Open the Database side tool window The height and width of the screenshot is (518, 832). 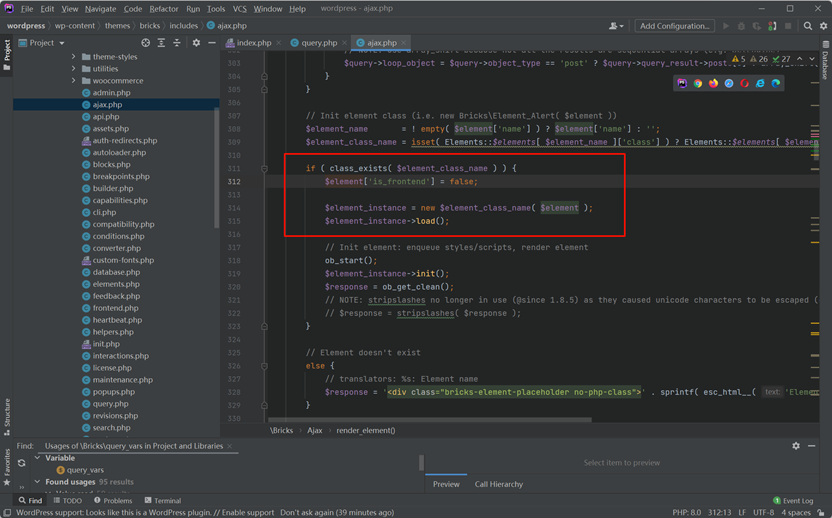[825, 61]
